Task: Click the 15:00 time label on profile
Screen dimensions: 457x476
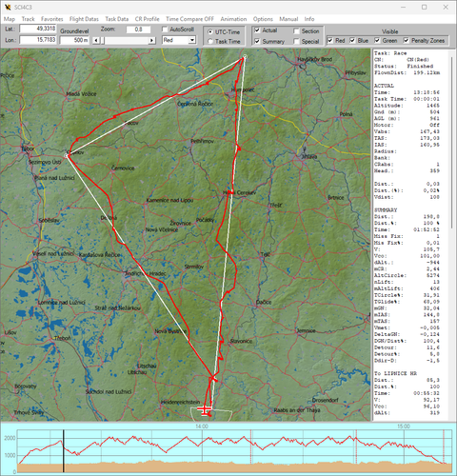Action: (x=404, y=426)
